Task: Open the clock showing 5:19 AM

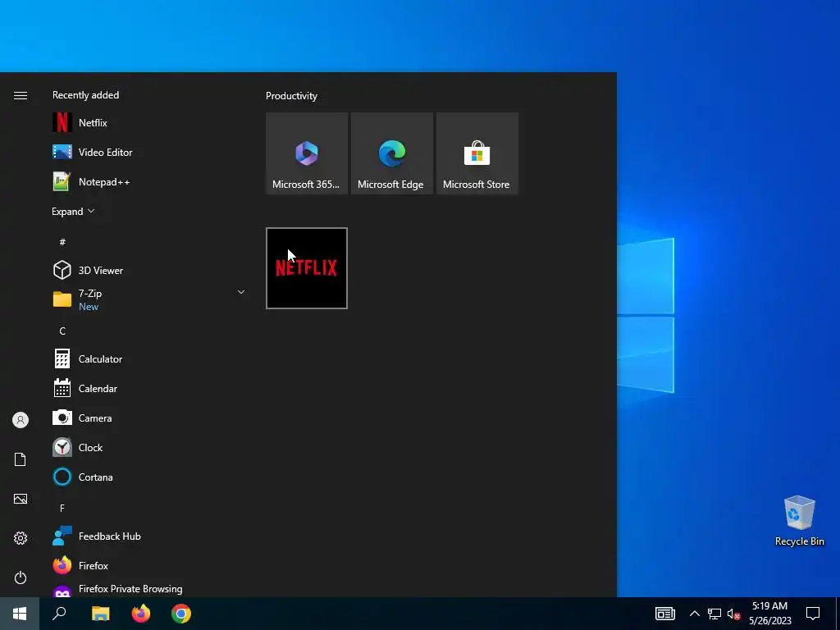Action: 769,614
